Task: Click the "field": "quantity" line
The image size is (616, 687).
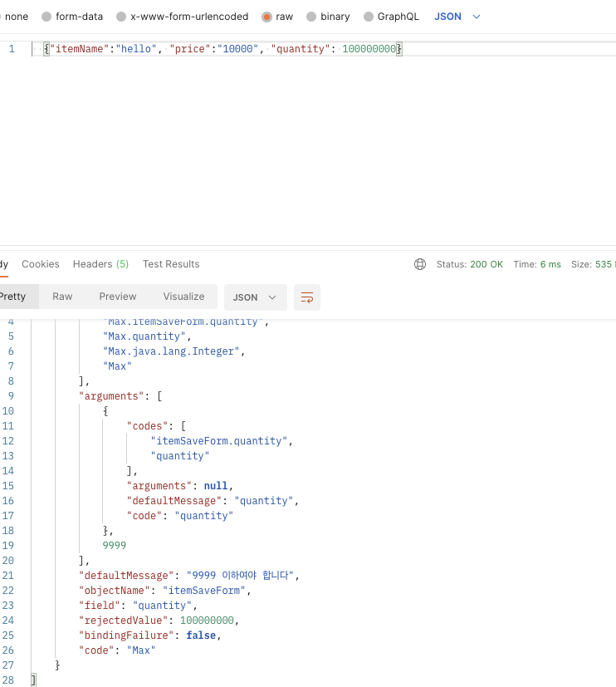Action: pos(138,606)
